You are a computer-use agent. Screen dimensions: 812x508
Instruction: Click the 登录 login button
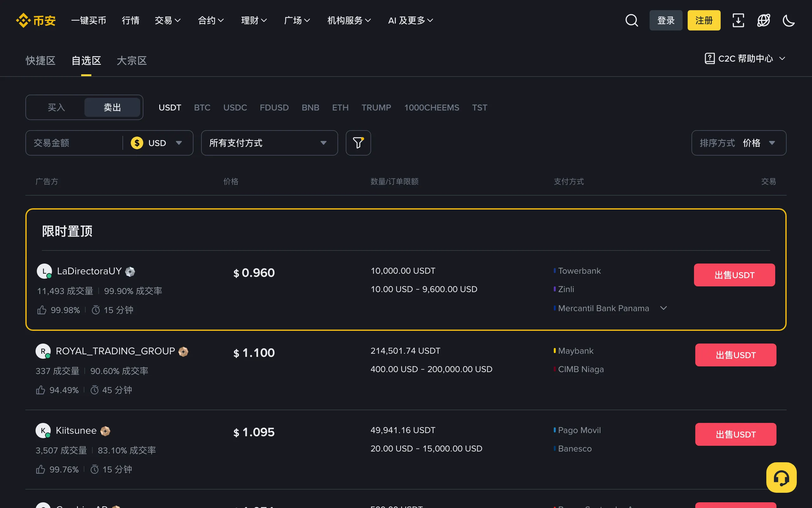pos(666,21)
